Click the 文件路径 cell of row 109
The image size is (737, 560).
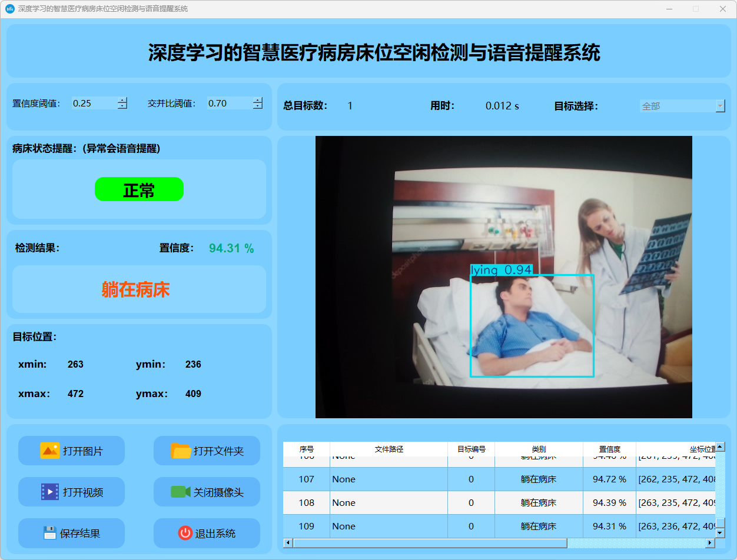pos(389,526)
